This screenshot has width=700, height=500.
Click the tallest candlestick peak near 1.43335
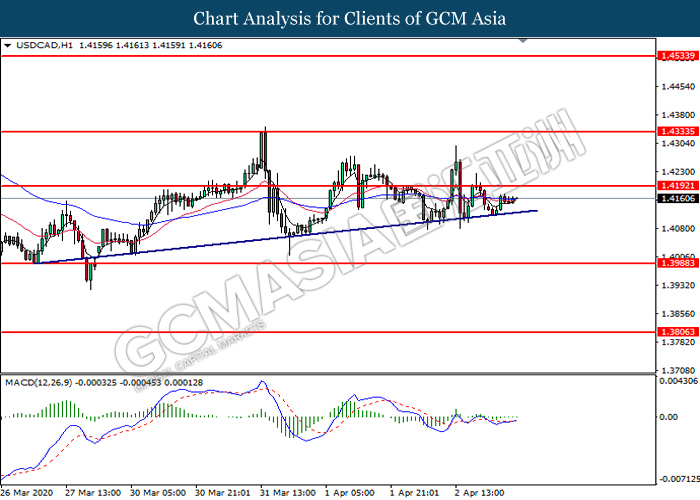pyautogui.click(x=264, y=130)
